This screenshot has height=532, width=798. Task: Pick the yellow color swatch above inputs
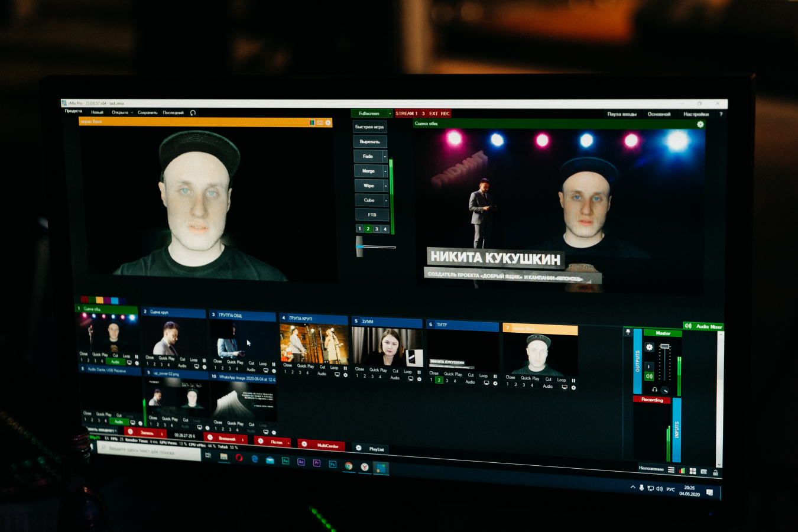coord(99,300)
